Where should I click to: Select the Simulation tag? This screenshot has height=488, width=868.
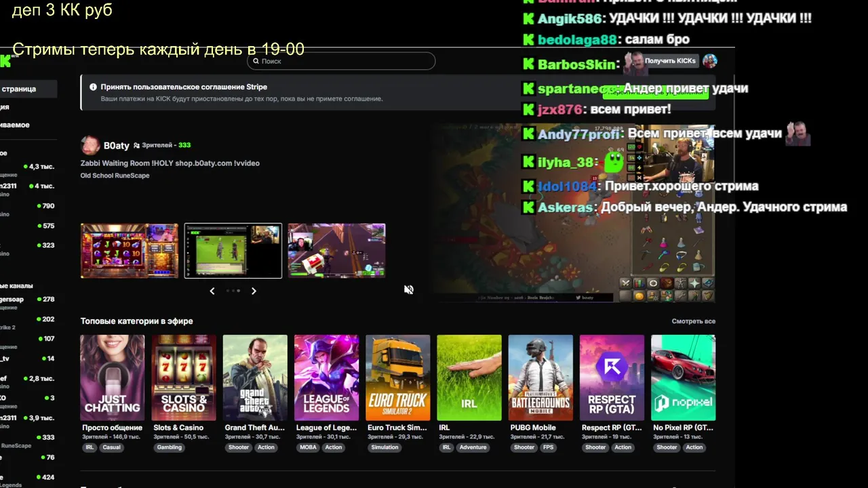384,447
